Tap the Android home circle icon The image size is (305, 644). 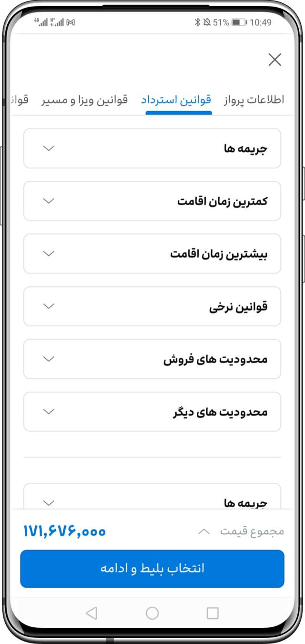coord(152,613)
